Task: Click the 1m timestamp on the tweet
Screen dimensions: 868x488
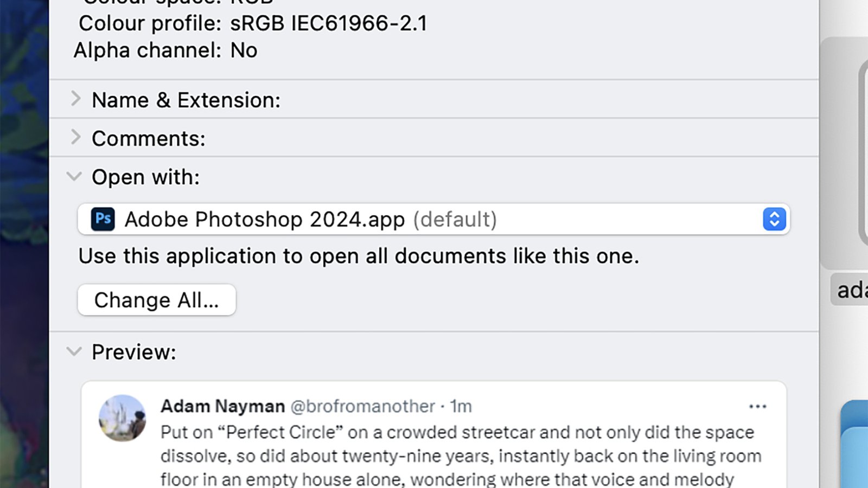Action: tap(461, 406)
